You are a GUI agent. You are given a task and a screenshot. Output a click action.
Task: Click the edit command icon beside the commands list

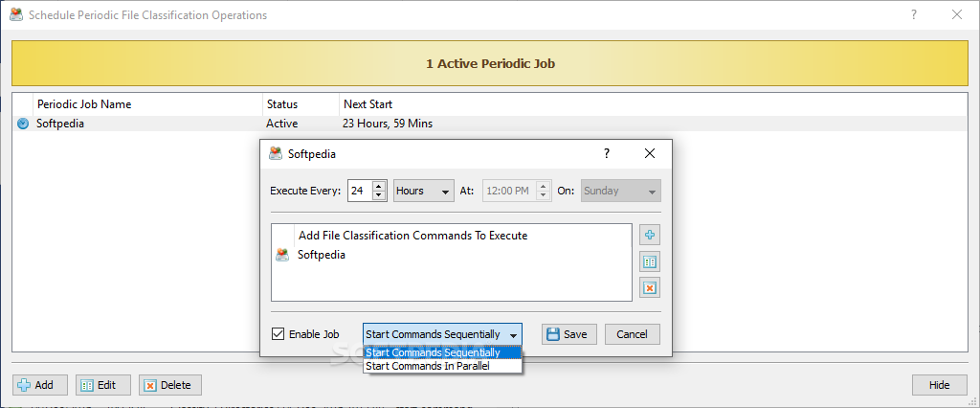click(650, 261)
